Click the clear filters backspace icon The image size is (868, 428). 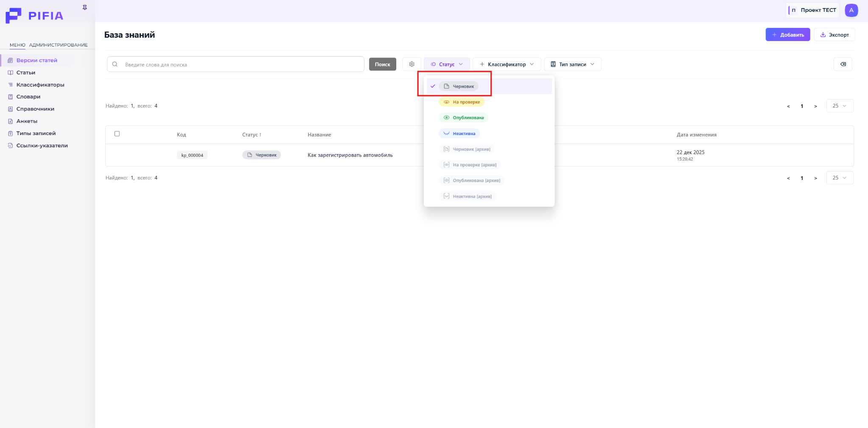click(x=843, y=64)
